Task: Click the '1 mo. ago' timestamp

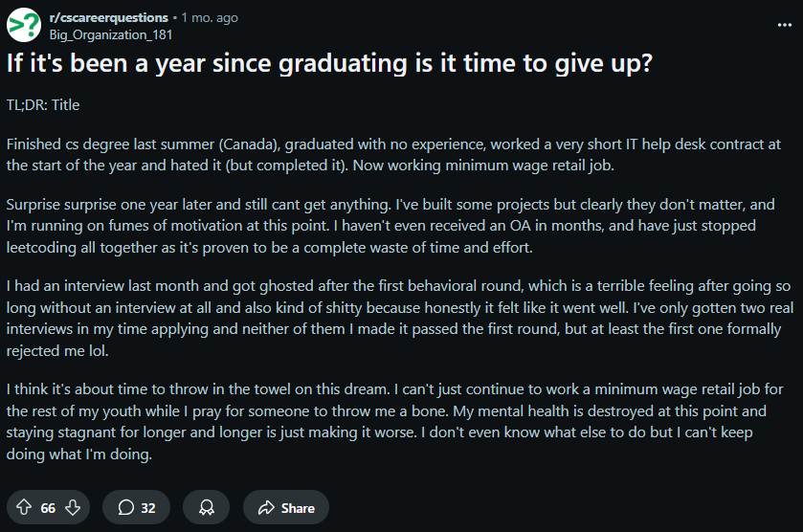Action: click(x=210, y=17)
